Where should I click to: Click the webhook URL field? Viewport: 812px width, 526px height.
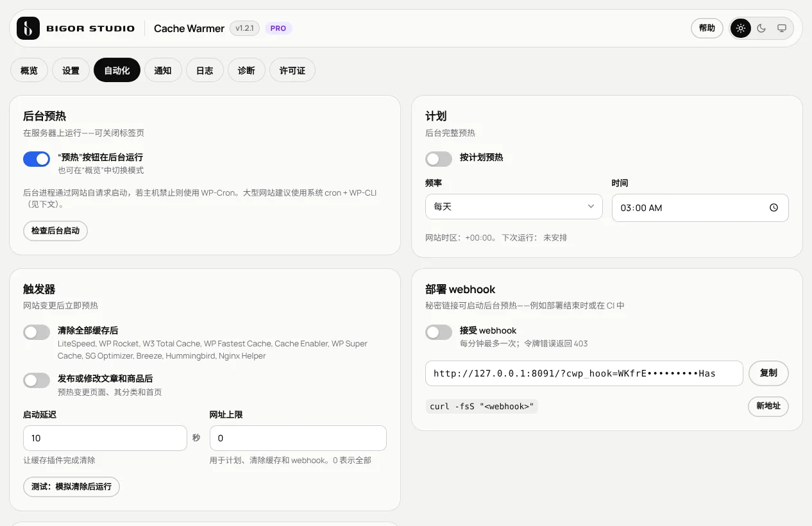tap(584, 373)
